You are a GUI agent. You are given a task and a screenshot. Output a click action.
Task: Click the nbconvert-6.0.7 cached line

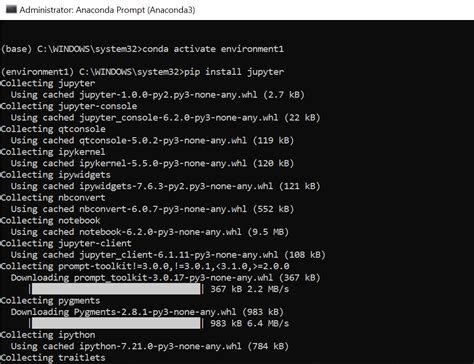(x=152, y=209)
